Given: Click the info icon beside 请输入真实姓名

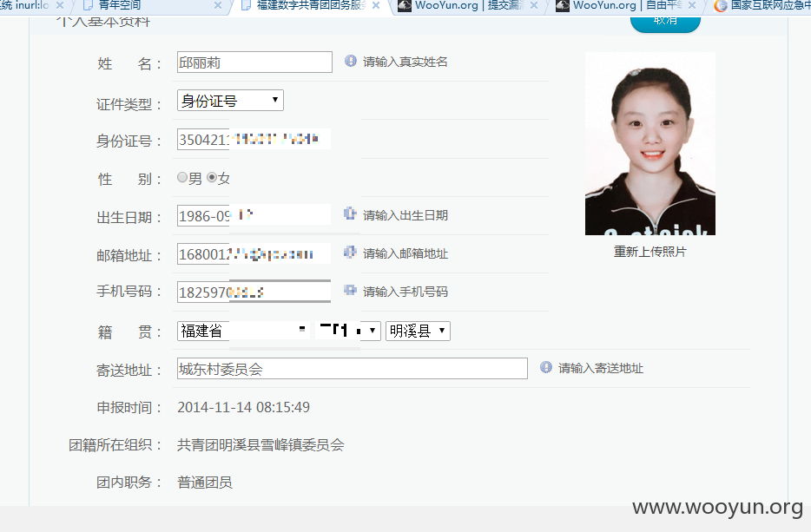Looking at the screenshot, I should 351,61.
